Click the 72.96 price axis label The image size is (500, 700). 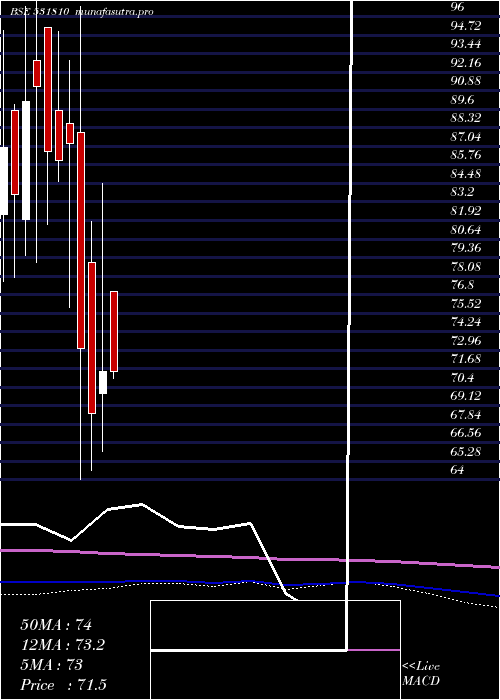pyautogui.click(x=466, y=341)
